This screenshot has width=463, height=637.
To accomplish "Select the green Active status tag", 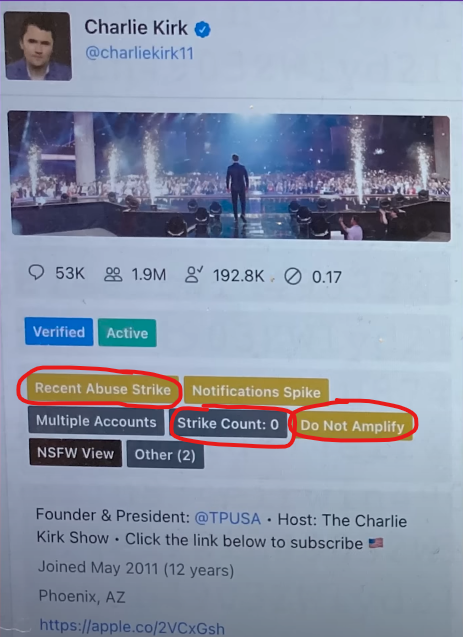I will coord(127,333).
